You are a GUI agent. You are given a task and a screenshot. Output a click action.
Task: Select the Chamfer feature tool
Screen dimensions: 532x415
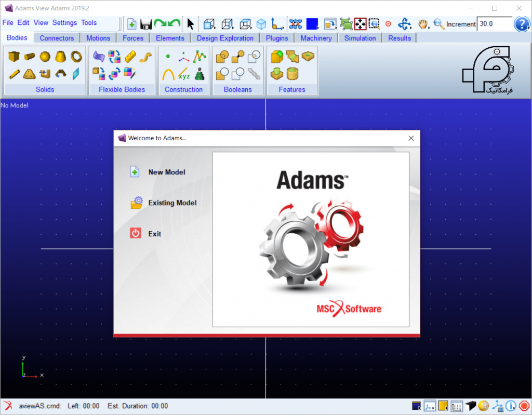point(292,57)
